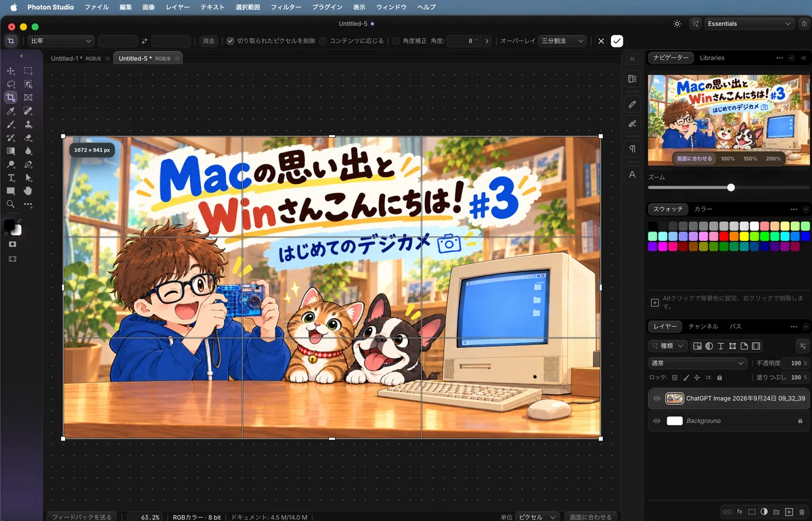This screenshot has height=521, width=812.
Task: Select the Move tool
Action: point(11,71)
